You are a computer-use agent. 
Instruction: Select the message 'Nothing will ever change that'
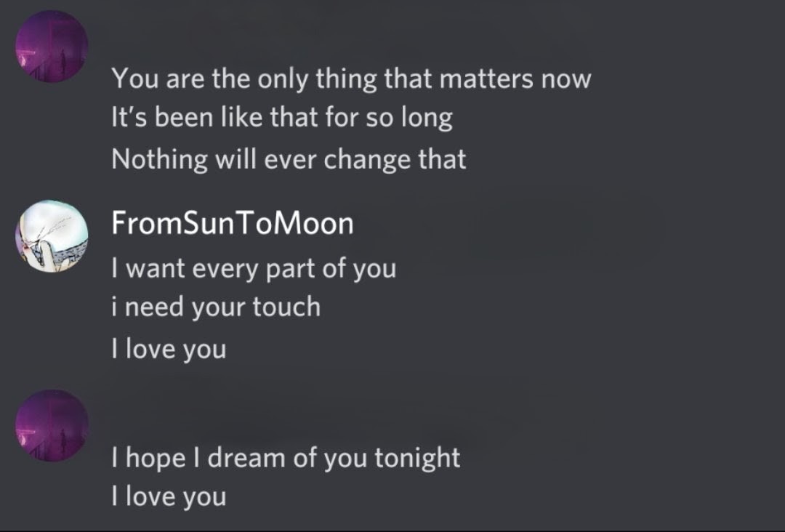[289, 160]
